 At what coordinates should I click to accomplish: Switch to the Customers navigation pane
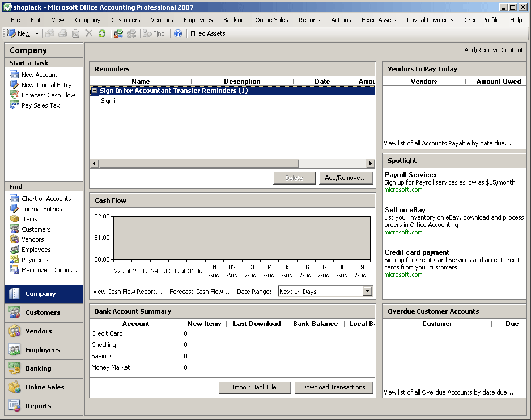(x=44, y=312)
